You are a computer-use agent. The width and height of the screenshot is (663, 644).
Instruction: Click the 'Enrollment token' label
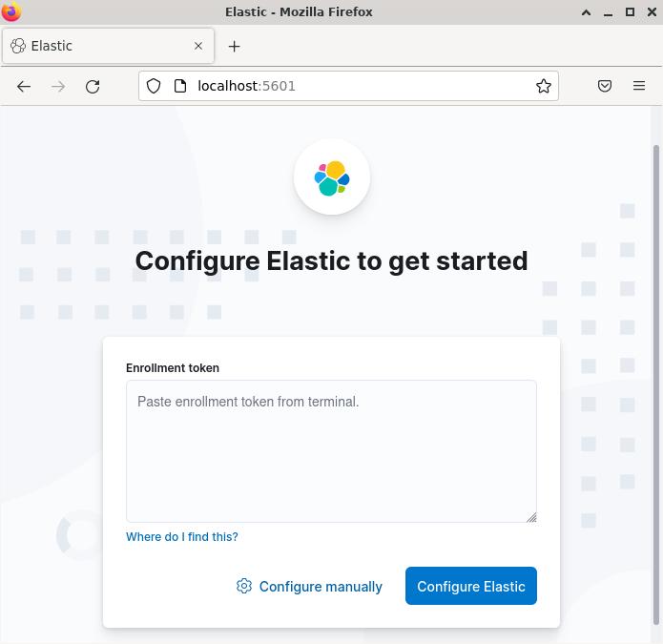(x=173, y=368)
